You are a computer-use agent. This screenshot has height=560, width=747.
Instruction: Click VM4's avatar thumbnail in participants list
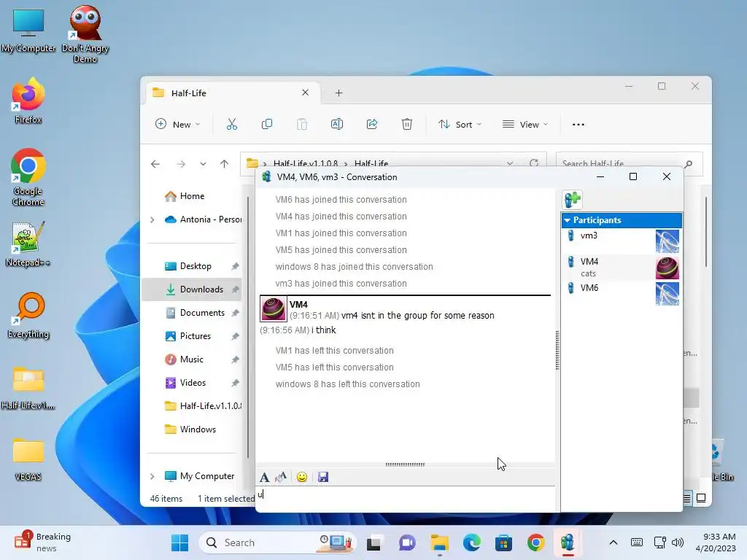[x=667, y=268]
